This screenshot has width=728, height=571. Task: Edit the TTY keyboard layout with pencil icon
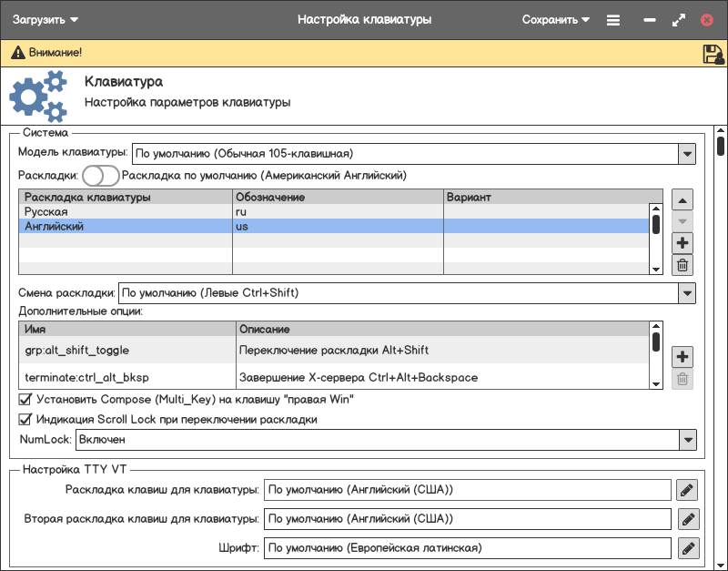click(687, 490)
